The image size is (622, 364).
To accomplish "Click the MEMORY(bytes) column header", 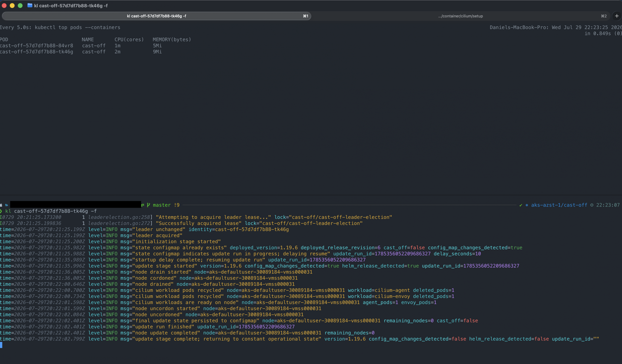I will point(172,39).
